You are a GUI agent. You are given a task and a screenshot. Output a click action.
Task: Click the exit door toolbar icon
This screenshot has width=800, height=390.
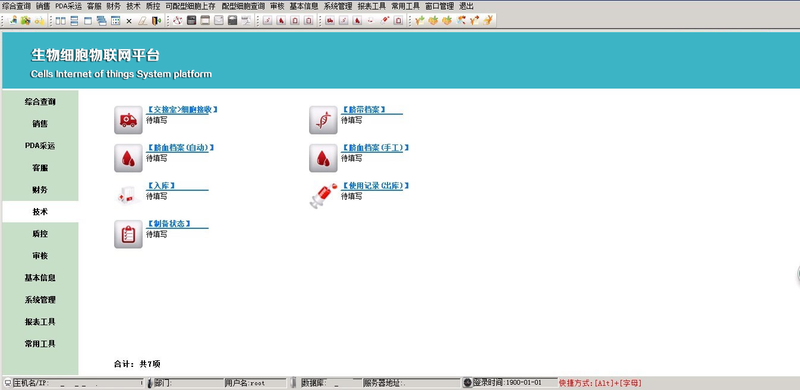click(156, 21)
